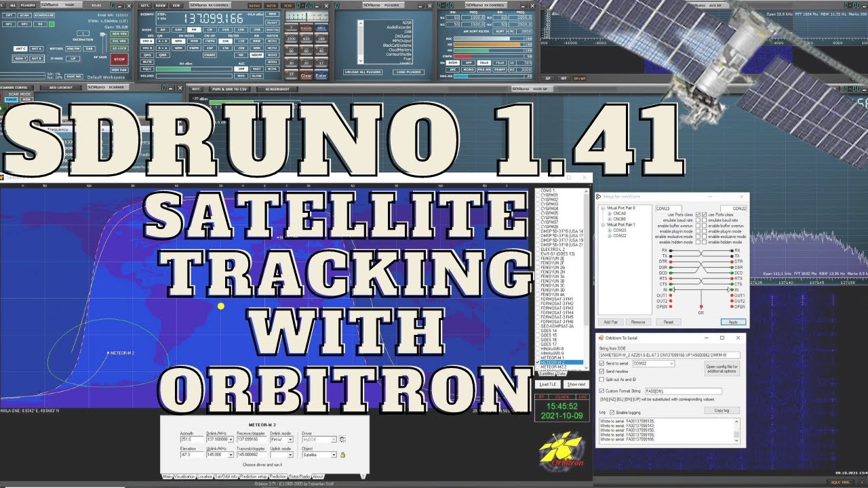This screenshot has width=868, height=488.
Task: Switch to the Data tab beside Satellites
Action: pyautogui.click(x=561, y=373)
